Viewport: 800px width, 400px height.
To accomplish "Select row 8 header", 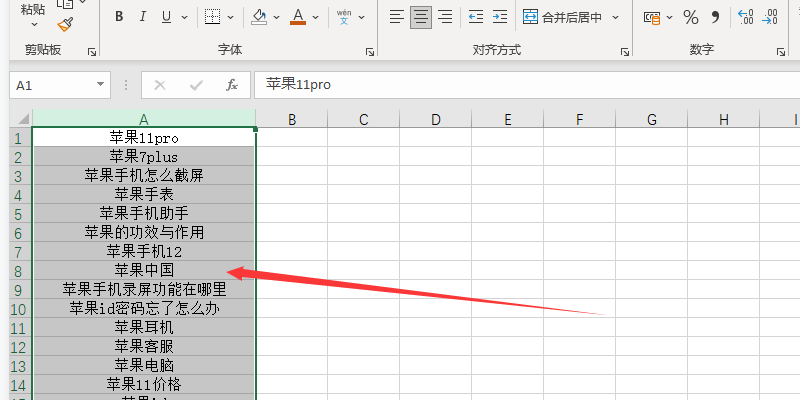I will point(21,271).
